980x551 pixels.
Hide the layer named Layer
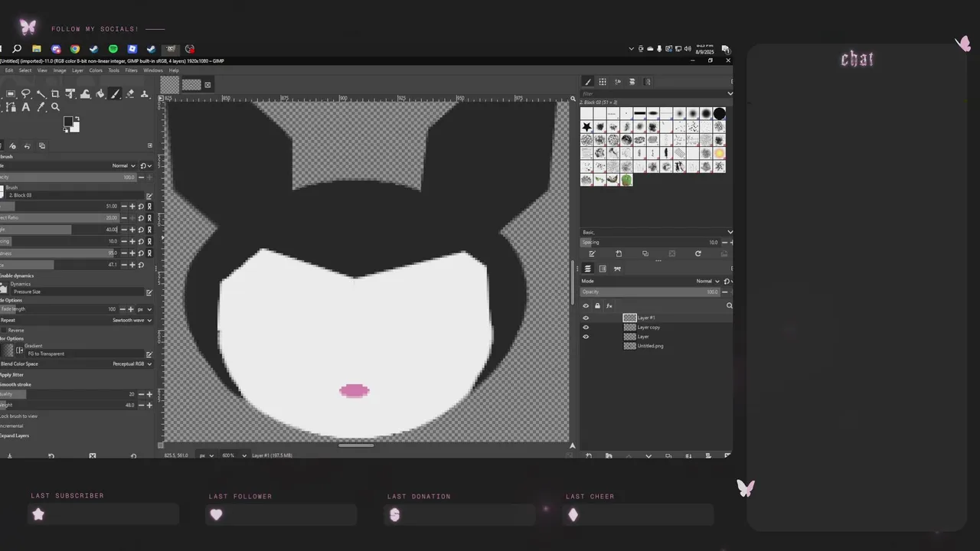586,337
